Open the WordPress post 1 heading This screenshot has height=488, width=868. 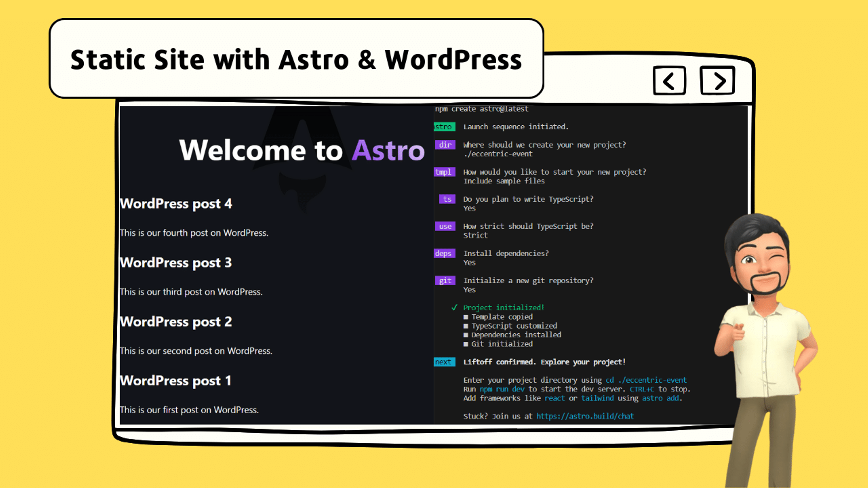tap(176, 381)
